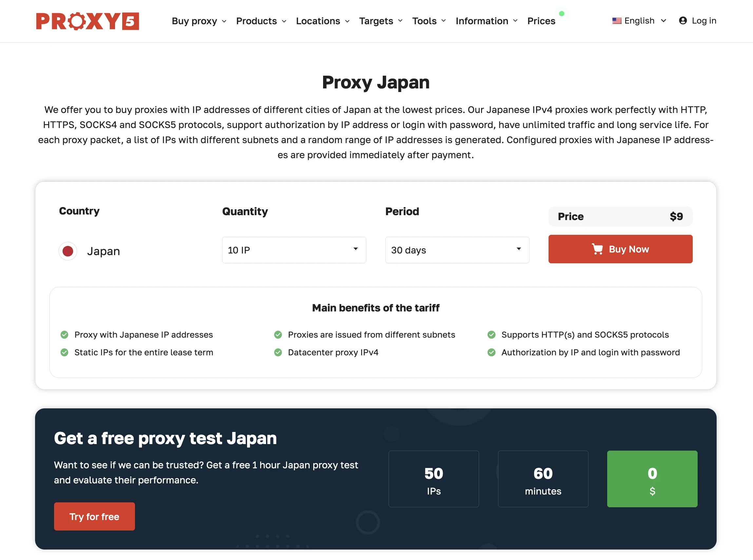Click the shopping cart icon
This screenshot has width=753, height=560.
597,249
